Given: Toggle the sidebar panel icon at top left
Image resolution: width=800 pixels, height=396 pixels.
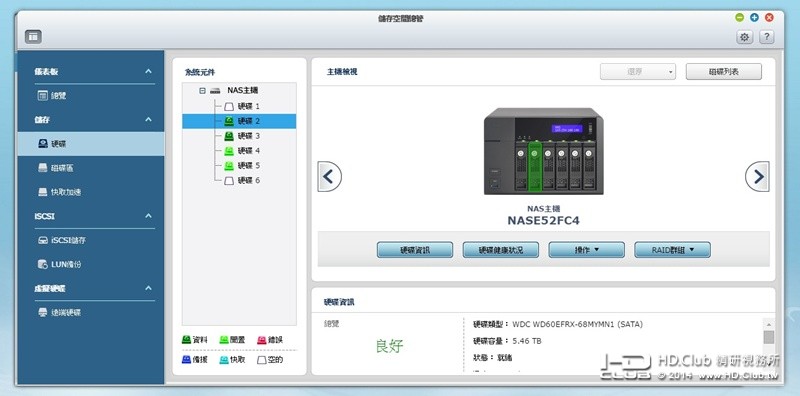Looking at the screenshot, I should pos(33,36).
